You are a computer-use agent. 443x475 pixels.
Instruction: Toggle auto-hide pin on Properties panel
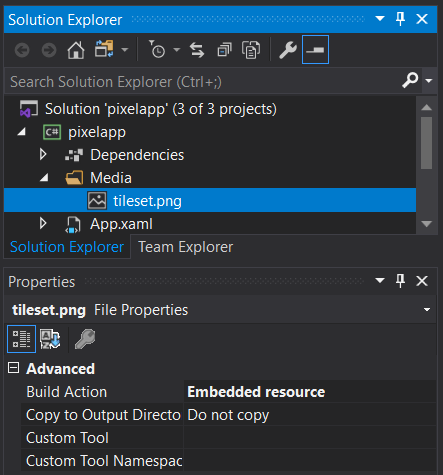coord(400,281)
